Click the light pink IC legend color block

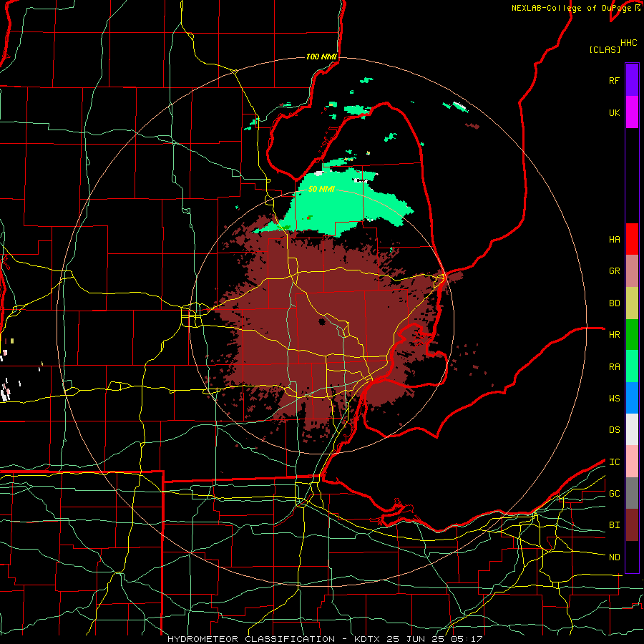(632, 462)
